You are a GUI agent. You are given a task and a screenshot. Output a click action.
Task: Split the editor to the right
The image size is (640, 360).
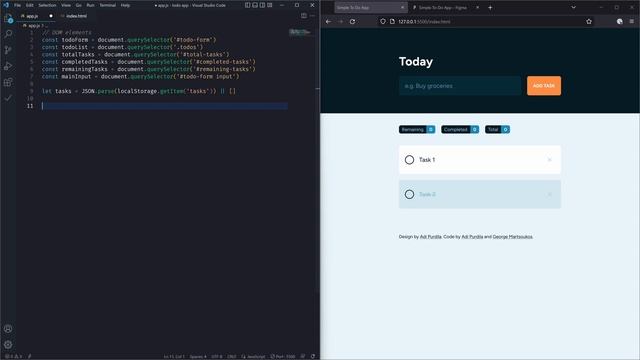pos(304,16)
